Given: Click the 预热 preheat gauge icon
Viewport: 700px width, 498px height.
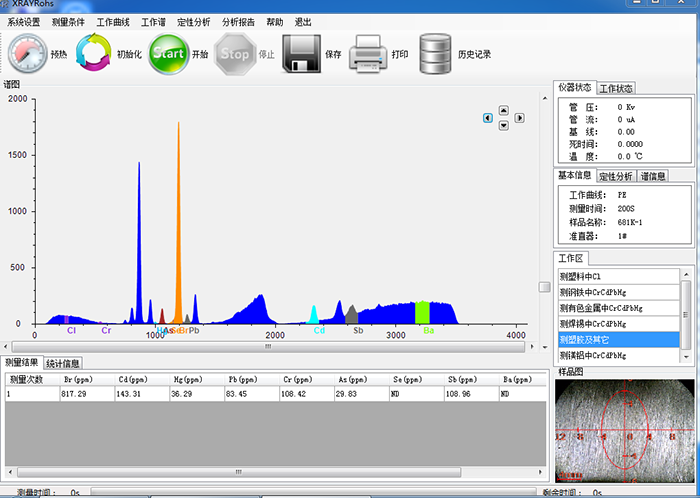Looking at the screenshot, I should (x=26, y=54).
